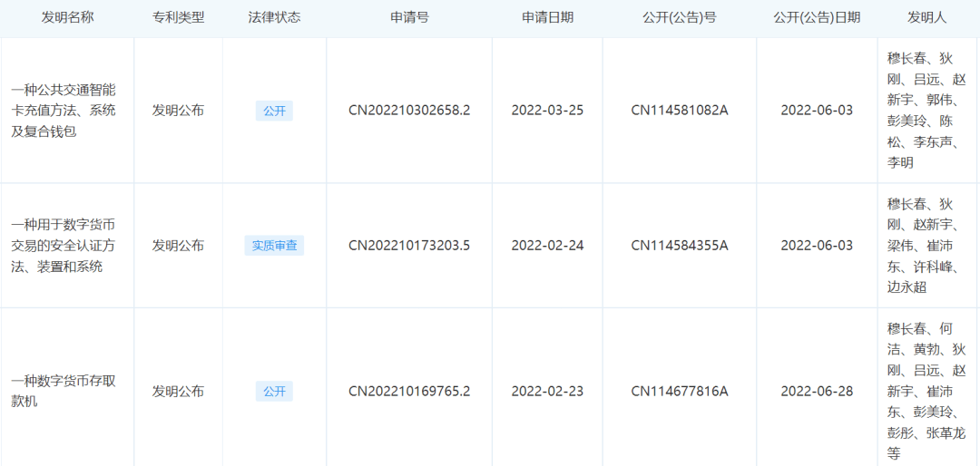Click the 专利类型 column header
Screen dimensions: 980x466
coord(178,17)
